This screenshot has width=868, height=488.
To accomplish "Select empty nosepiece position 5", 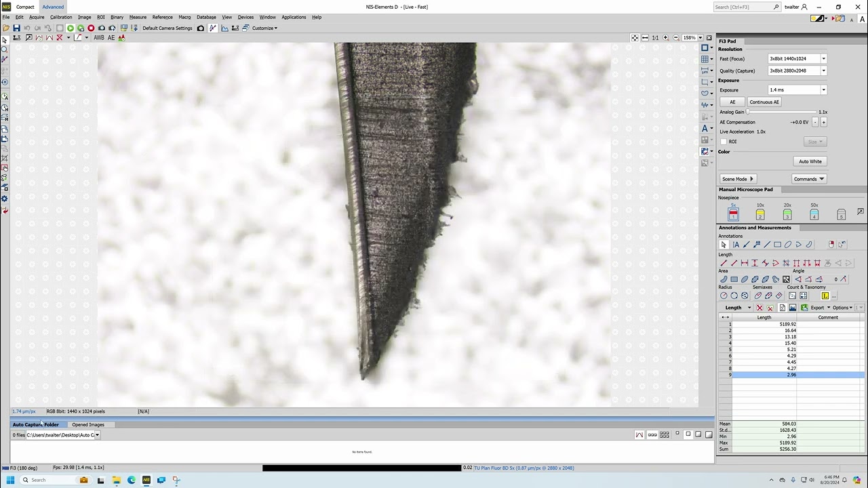I will (842, 214).
